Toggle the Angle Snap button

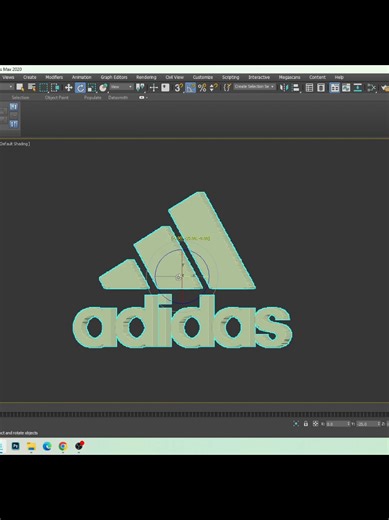click(190, 88)
